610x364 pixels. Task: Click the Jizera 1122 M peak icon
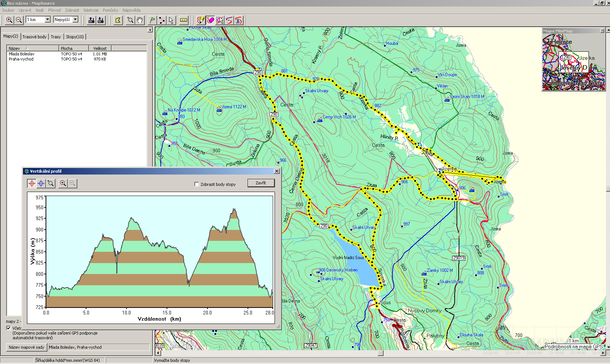[x=219, y=109]
